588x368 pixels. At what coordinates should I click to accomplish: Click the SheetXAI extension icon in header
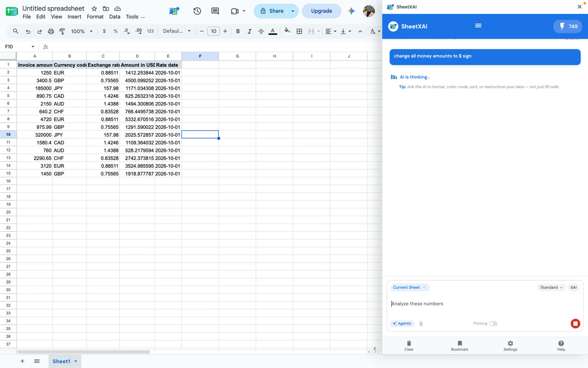point(174,11)
